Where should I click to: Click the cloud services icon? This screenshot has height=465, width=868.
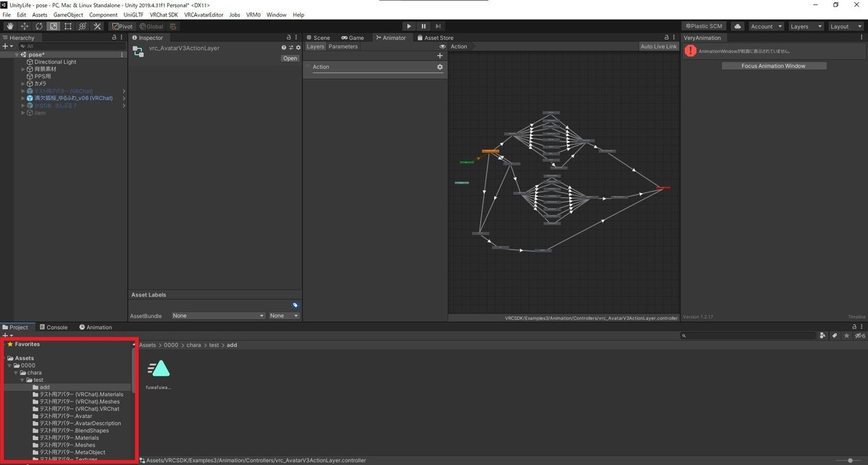click(737, 26)
